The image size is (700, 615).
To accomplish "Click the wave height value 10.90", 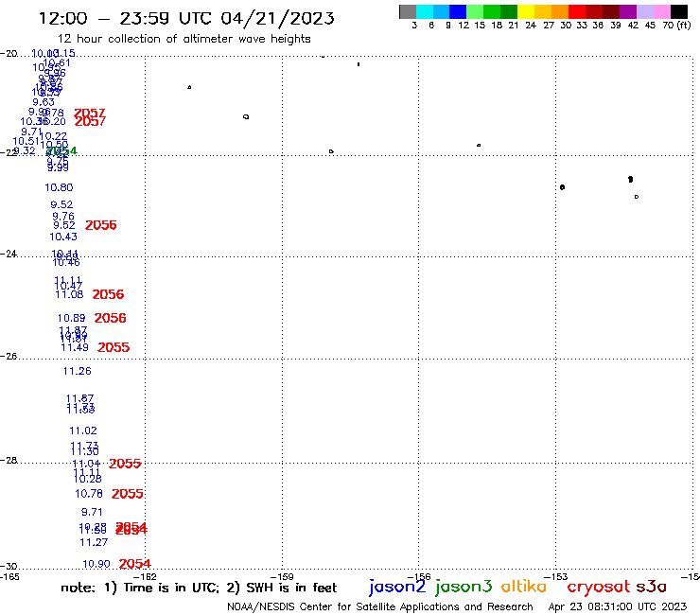I will pyautogui.click(x=96, y=564).
